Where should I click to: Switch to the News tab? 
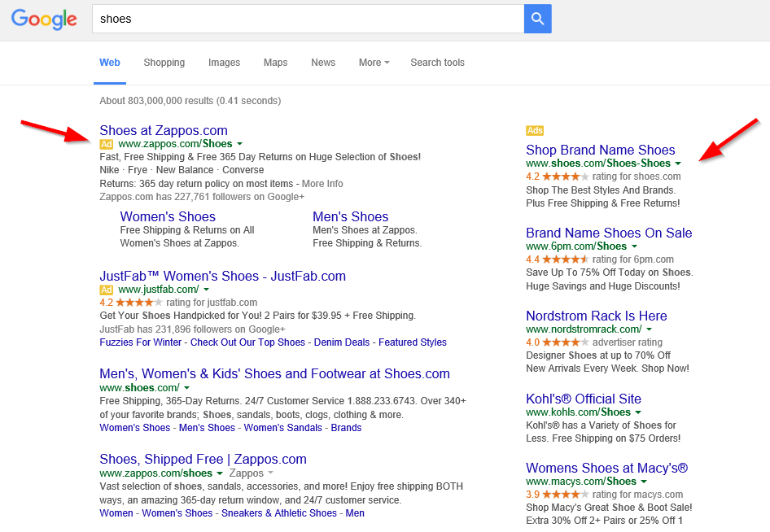323,63
